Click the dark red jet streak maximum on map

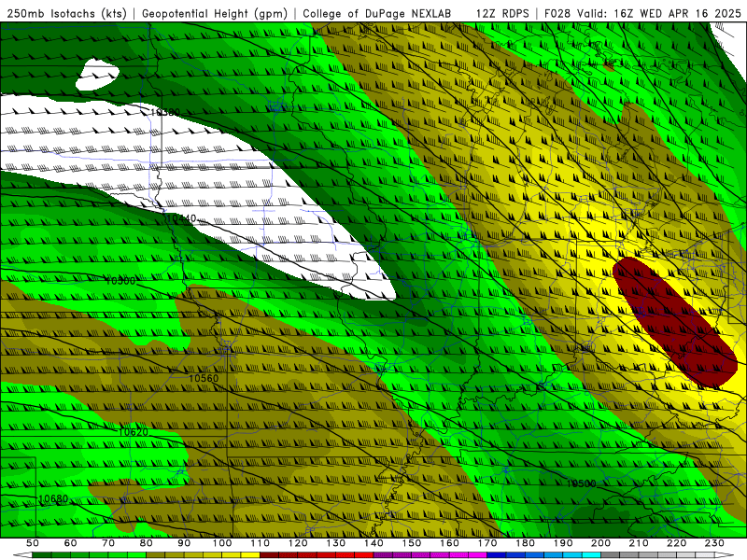click(x=674, y=321)
